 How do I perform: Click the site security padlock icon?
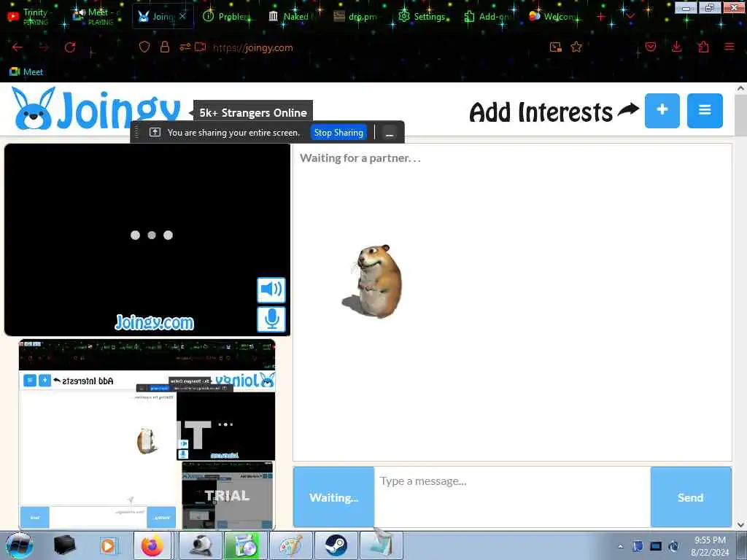click(x=165, y=47)
